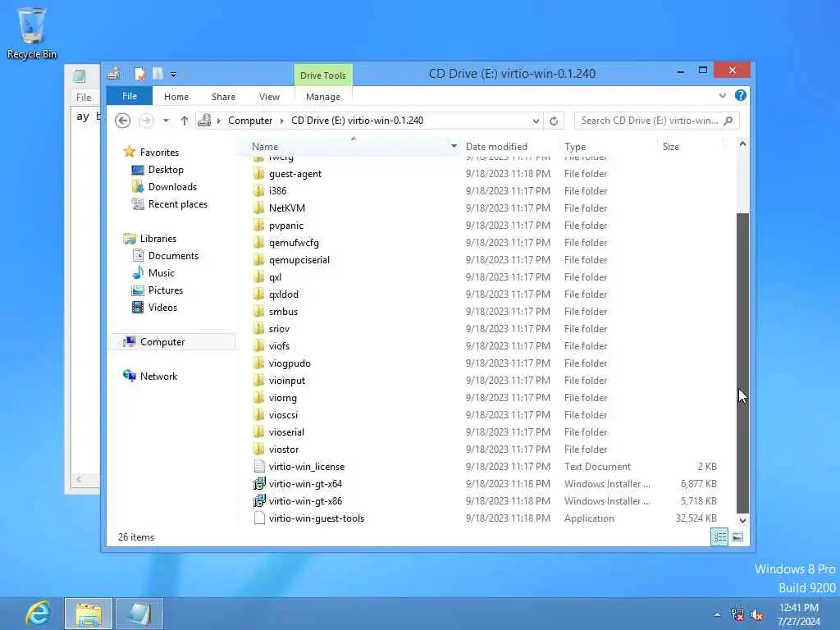Open the Videos library
840x630 pixels.
pyautogui.click(x=162, y=307)
